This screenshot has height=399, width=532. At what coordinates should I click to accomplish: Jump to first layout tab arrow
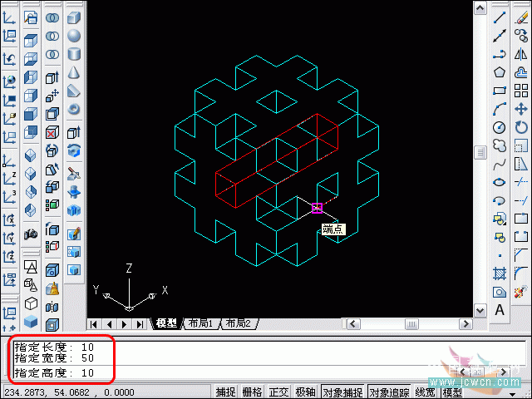pyautogui.click(x=94, y=324)
